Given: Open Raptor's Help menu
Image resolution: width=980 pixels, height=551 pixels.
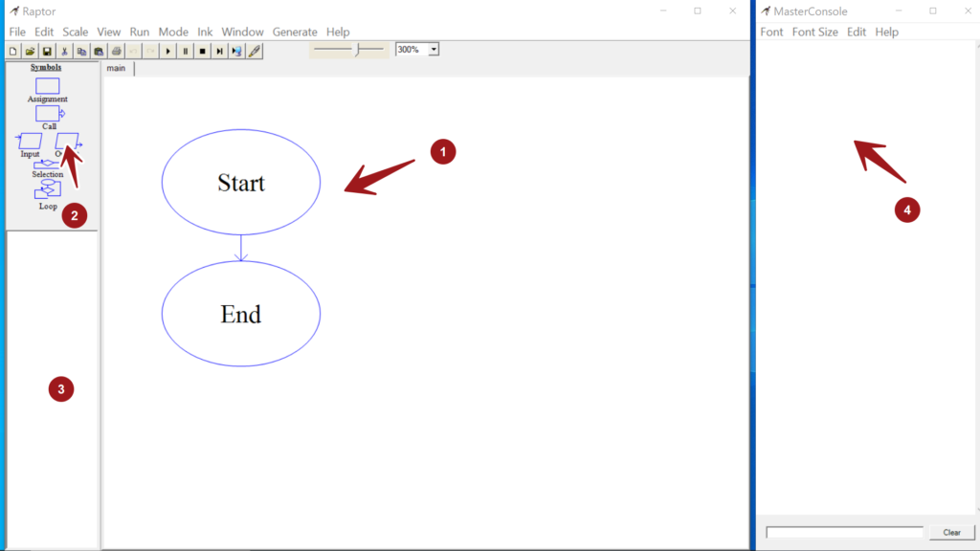Looking at the screenshot, I should click(x=338, y=32).
